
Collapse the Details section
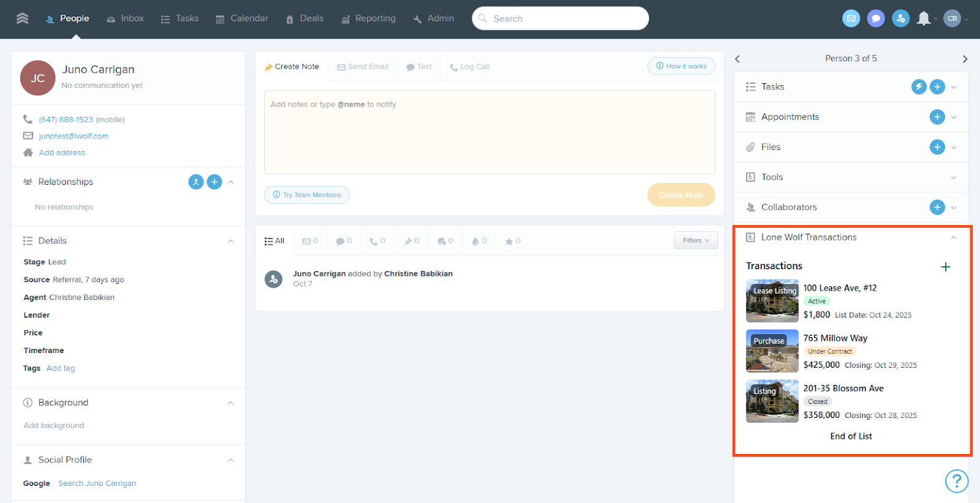coord(231,241)
